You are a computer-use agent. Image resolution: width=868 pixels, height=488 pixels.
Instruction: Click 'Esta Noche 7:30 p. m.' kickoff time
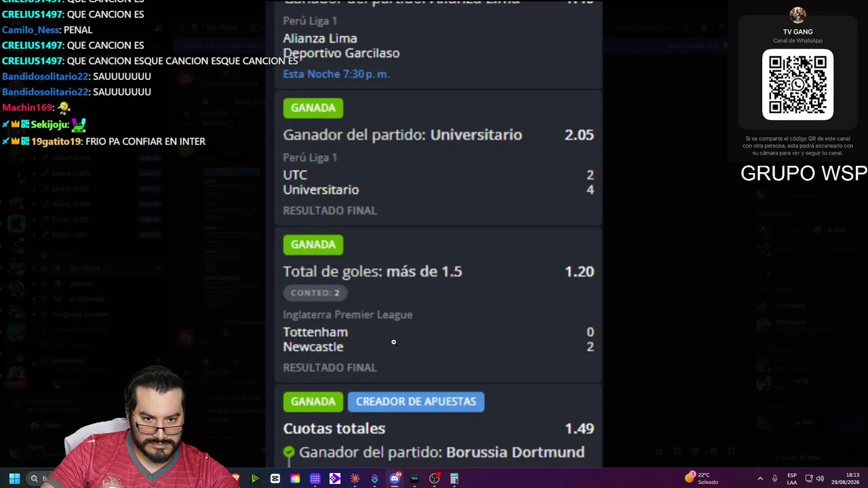point(336,74)
